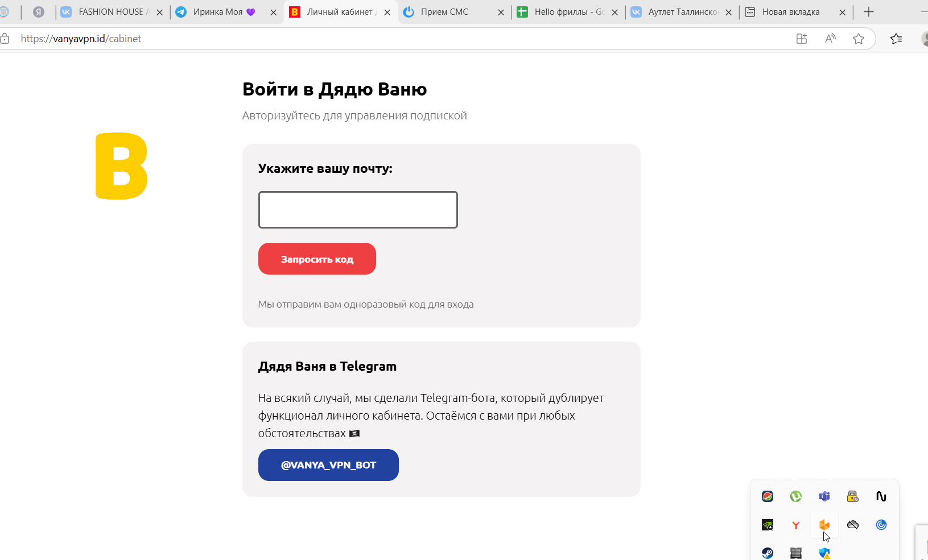Close the Иринка Моя tab
Image resolution: width=928 pixels, height=560 pixels.
pos(273,12)
